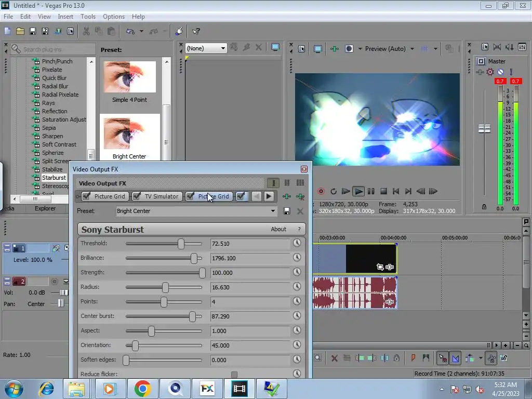
Task: Click the Undo arrow icon
Action: pyautogui.click(x=130, y=31)
